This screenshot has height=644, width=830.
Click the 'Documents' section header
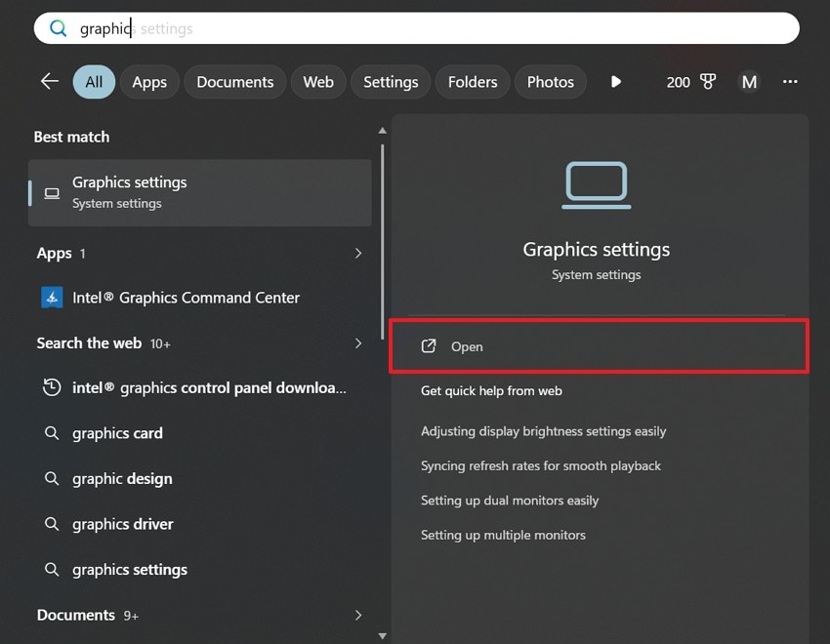coord(76,615)
